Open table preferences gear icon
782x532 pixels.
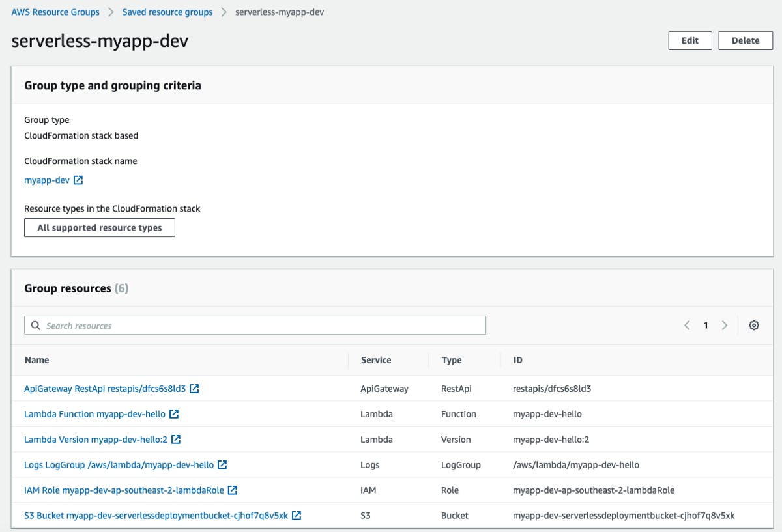point(754,325)
